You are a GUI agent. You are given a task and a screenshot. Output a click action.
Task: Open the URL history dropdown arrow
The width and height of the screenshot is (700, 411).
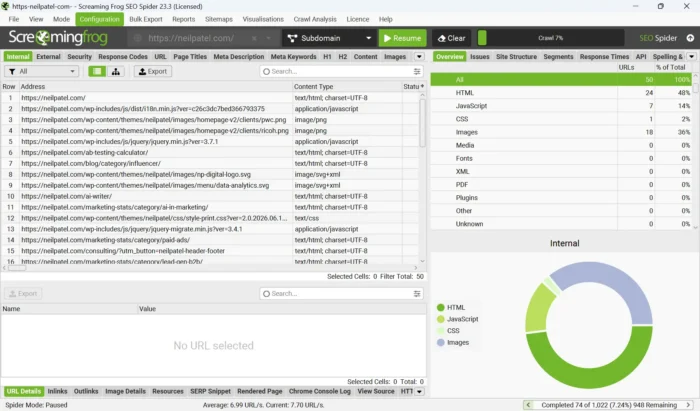tap(268, 38)
